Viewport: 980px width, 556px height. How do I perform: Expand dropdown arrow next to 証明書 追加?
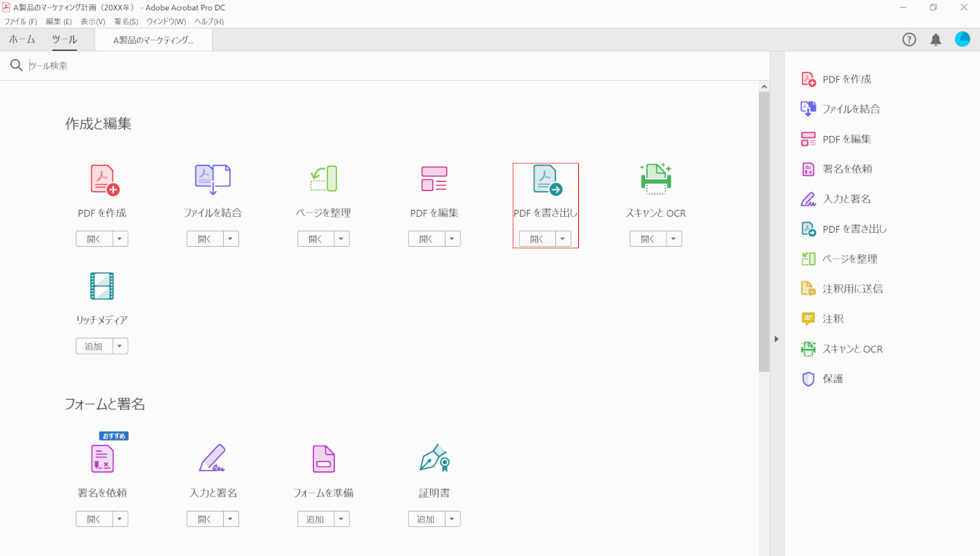(x=452, y=519)
